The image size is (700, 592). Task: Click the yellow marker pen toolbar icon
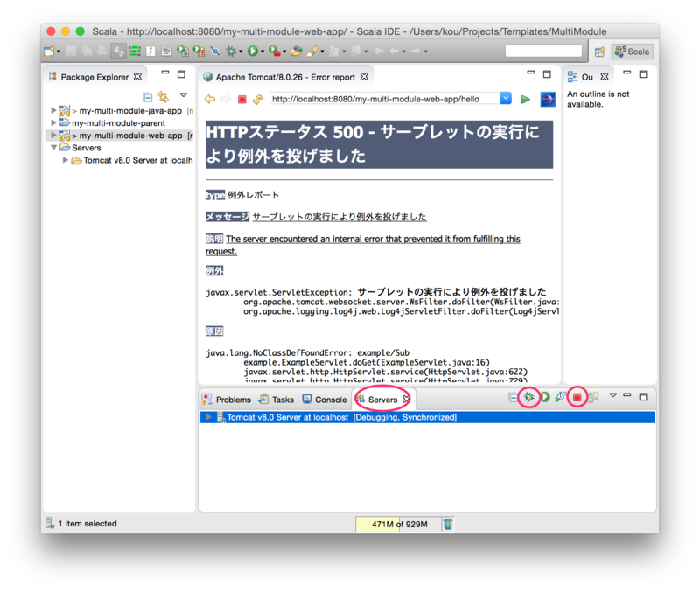coord(312,52)
